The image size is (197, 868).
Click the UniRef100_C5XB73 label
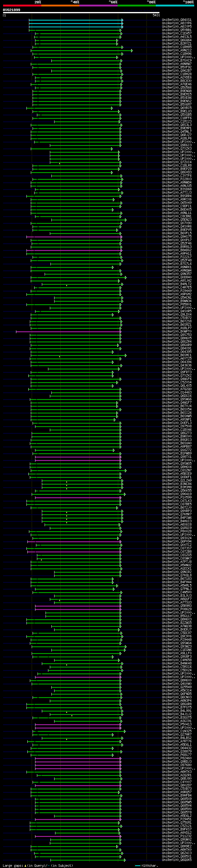click(177, 789)
